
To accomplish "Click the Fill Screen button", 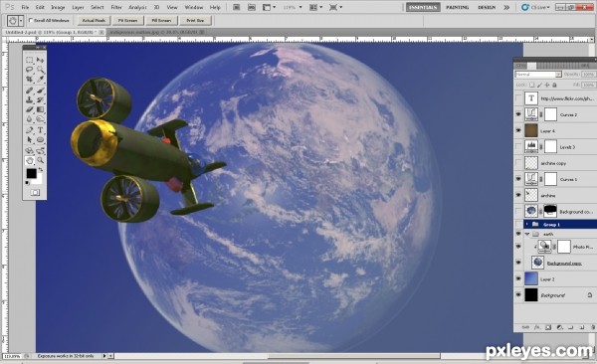I will (161, 21).
